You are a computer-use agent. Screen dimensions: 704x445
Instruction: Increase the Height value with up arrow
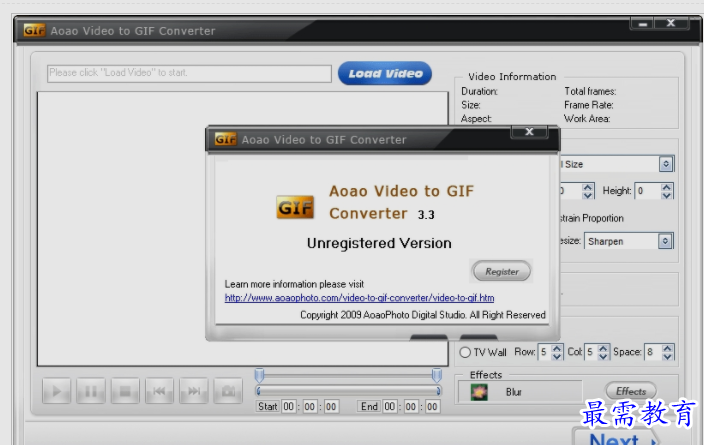[x=667, y=187]
